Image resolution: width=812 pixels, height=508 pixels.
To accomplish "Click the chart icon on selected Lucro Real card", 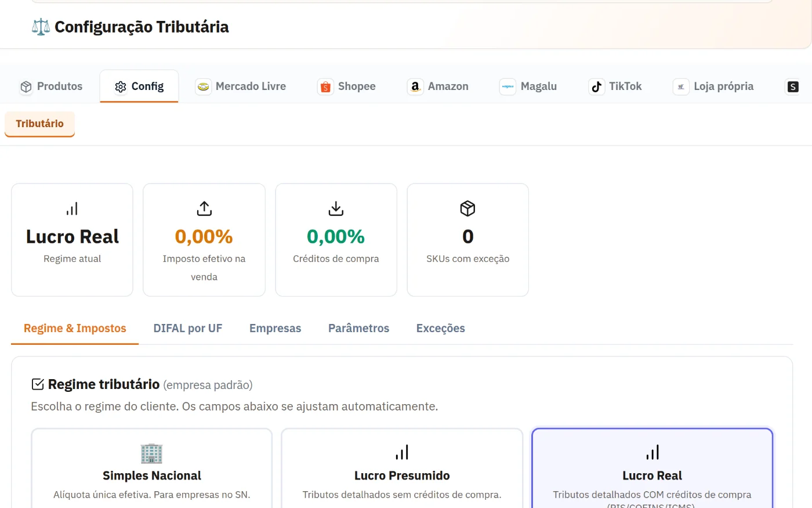I will point(652,452).
